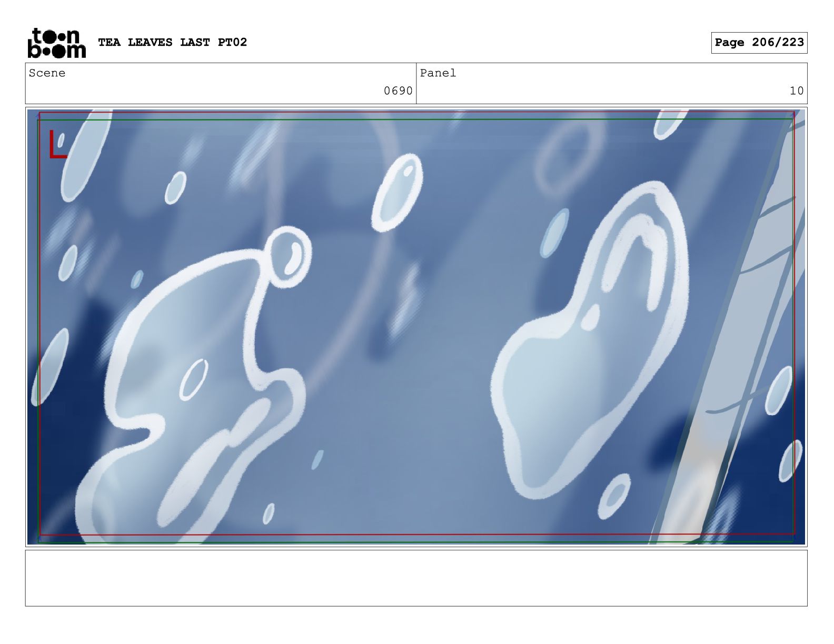This screenshot has width=834, height=644.
Task: Select the title text TEA LEAVES LAST PT02
Action: [172, 42]
